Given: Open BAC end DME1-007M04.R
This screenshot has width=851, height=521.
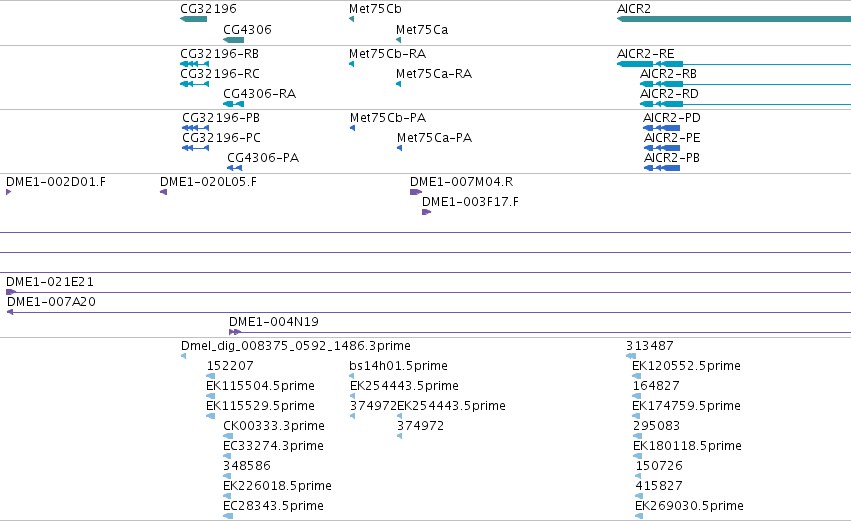Looking at the screenshot, I should click(461, 182).
